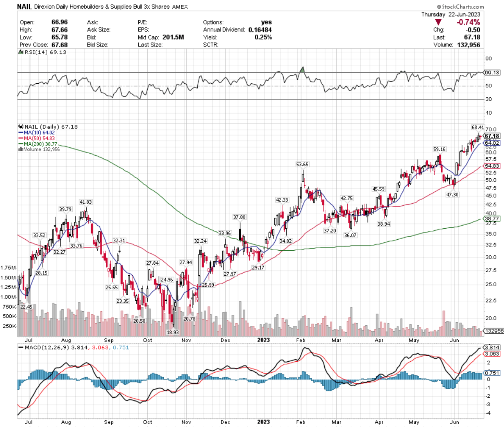
Task: Click the MA(50) 54.83 legend text
Action: (x=39, y=138)
